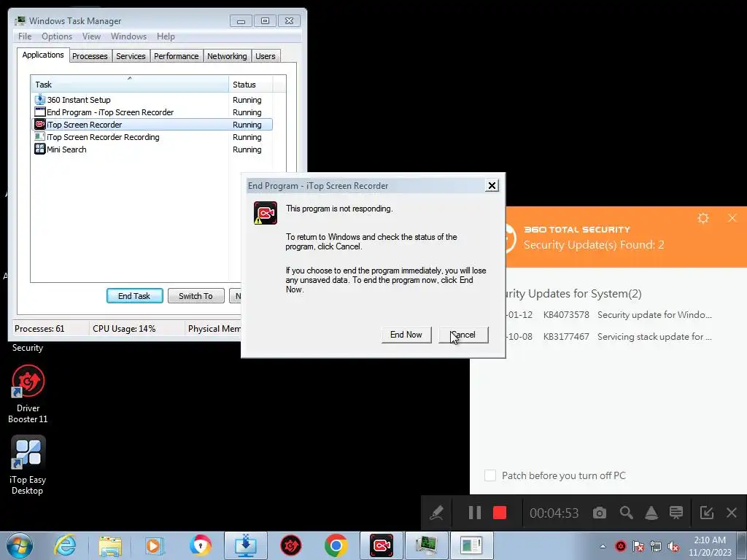
Task: Click the Action Center flag tray icon
Action: 638,546
